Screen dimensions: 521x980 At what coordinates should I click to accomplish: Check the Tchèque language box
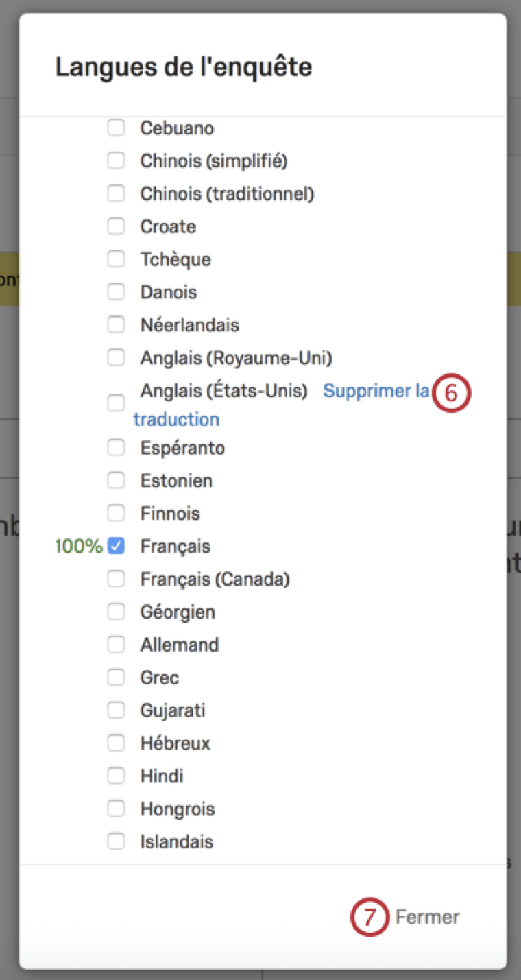pyautogui.click(x=116, y=259)
